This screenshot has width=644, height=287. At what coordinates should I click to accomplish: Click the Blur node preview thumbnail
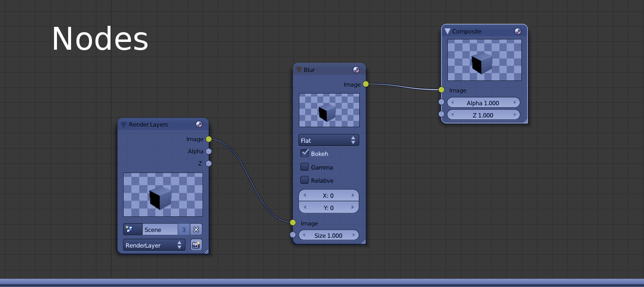click(x=329, y=110)
